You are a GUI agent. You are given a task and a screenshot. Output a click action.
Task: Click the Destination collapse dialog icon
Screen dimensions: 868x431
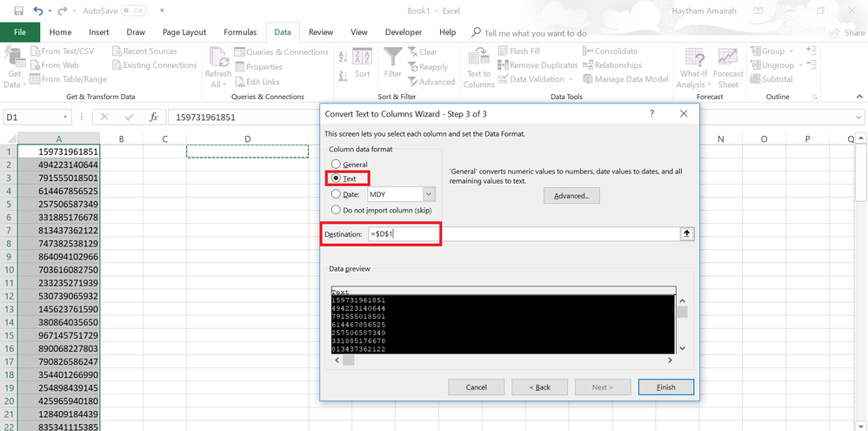(x=687, y=234)
